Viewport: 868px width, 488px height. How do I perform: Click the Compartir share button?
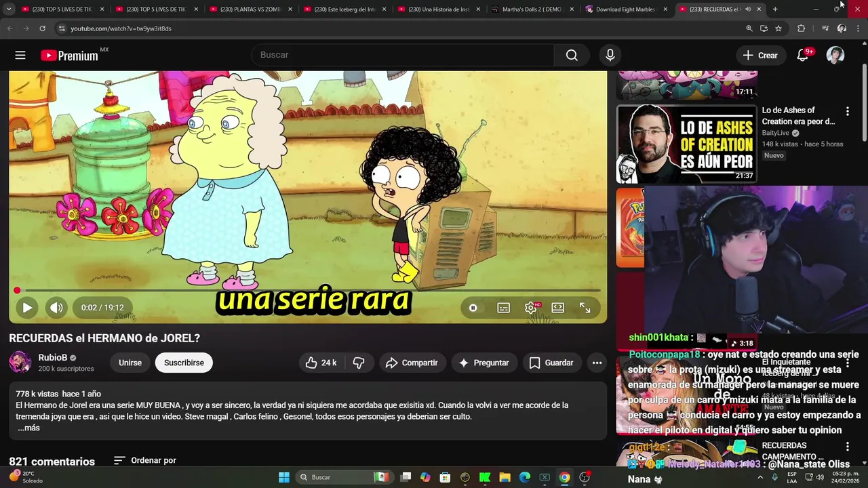(x=412, y=363)
